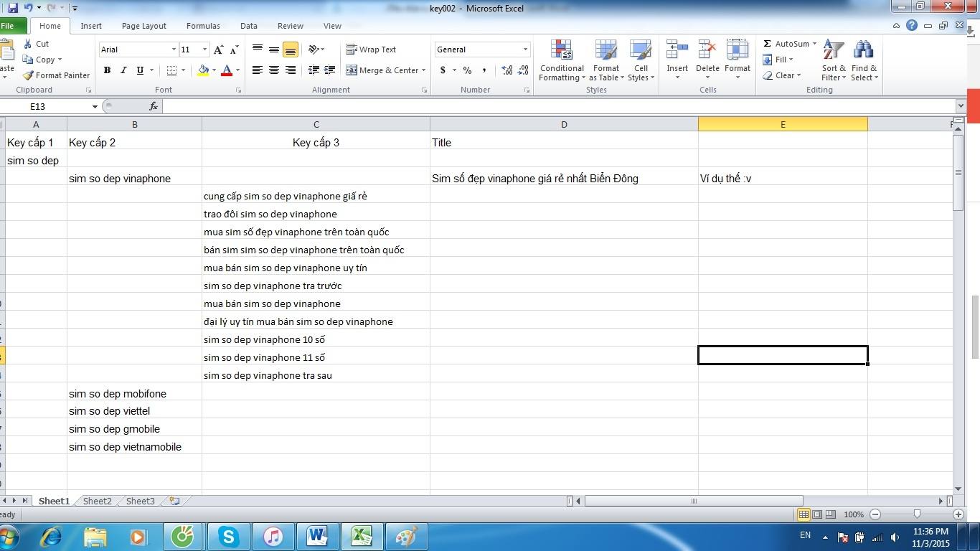Set Middle Align vertical alignment
The height and width of the screenshot is (551, 980).
click(x=274, y=50)
